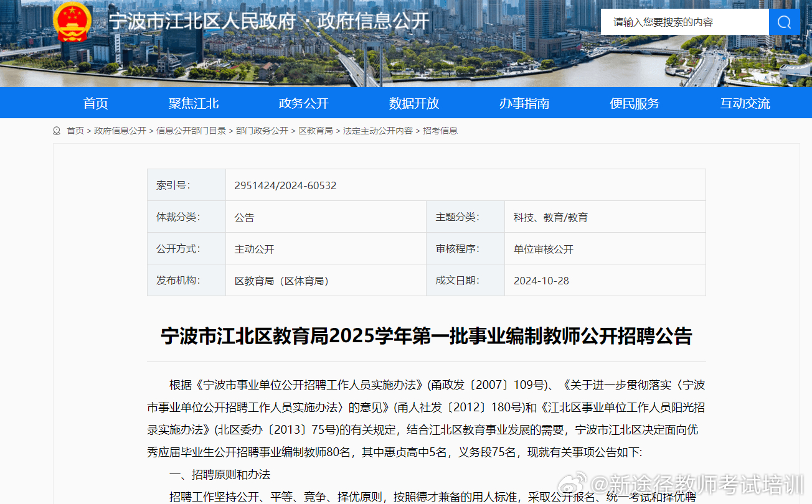The height and width of the screenshot is (504, 812).
Task: Click the site title 宁波市江北区人民政府
Action: 202,21
